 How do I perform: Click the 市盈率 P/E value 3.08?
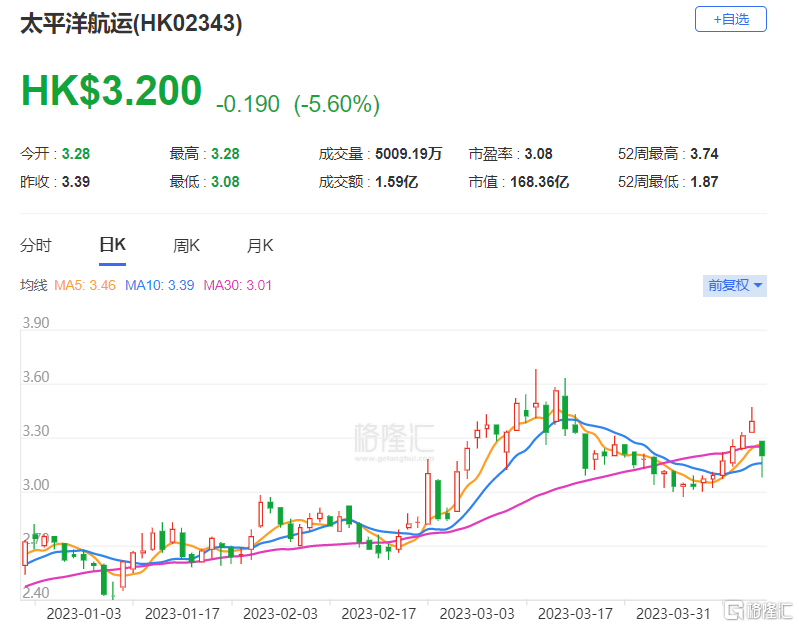[539, 154]
